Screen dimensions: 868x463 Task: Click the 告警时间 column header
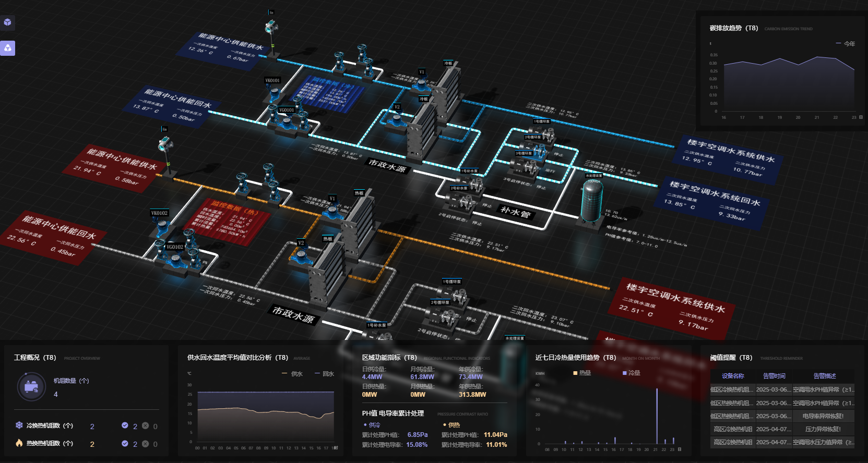coord(774,376)
